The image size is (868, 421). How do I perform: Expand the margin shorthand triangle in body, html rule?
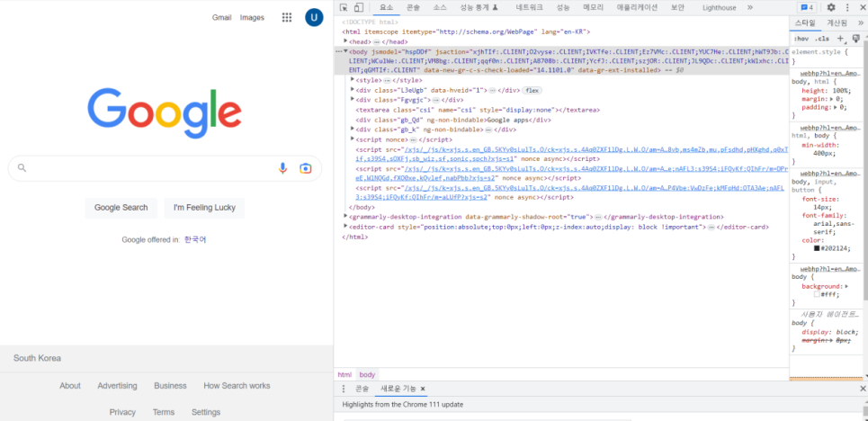pyautogui.click(x=830, y=99)
